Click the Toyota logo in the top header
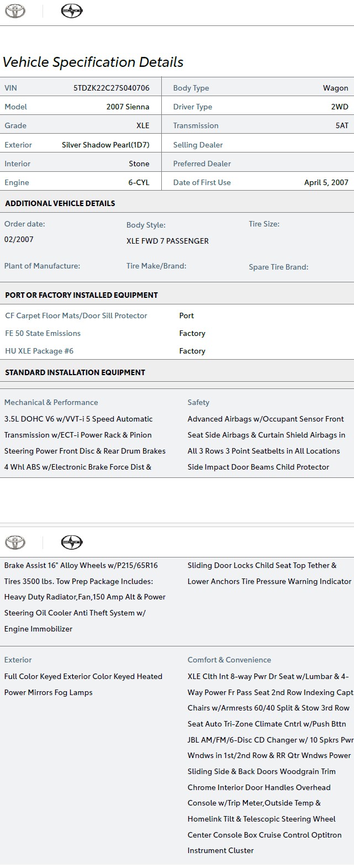 click(15, 11)
